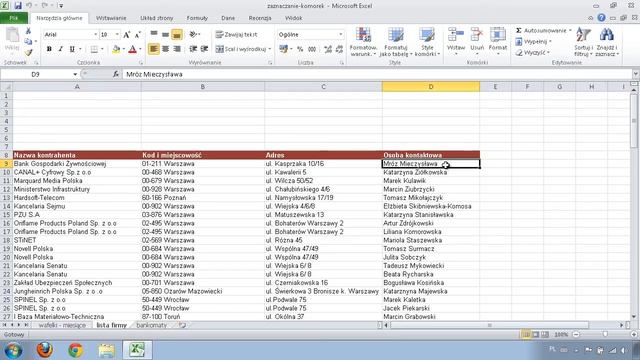Viewport: 640px width, 360px height.
Task: Open the Excel Help question mark icon
Action: pyautogui.click(x=601, y=18)
